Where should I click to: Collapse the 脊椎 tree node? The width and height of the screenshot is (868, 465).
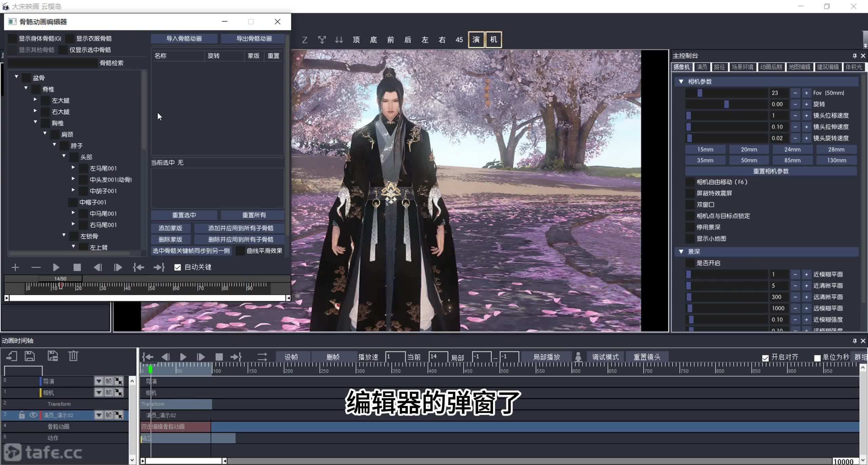tap(26, 88)
